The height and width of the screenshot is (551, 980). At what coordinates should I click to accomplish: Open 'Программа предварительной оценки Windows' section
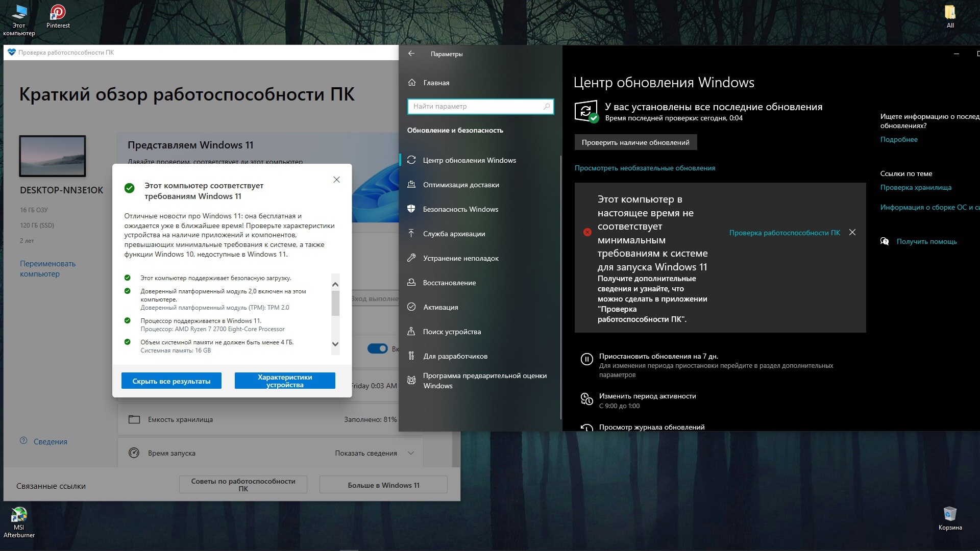click(x=480, y=381)
